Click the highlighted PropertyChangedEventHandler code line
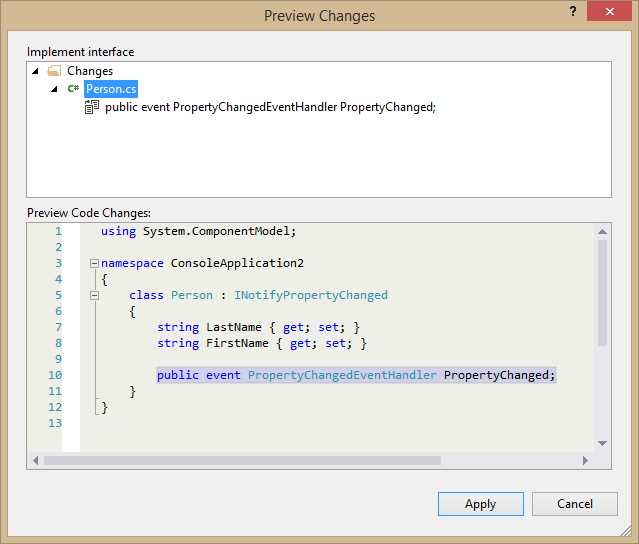 tap(356, 375)
